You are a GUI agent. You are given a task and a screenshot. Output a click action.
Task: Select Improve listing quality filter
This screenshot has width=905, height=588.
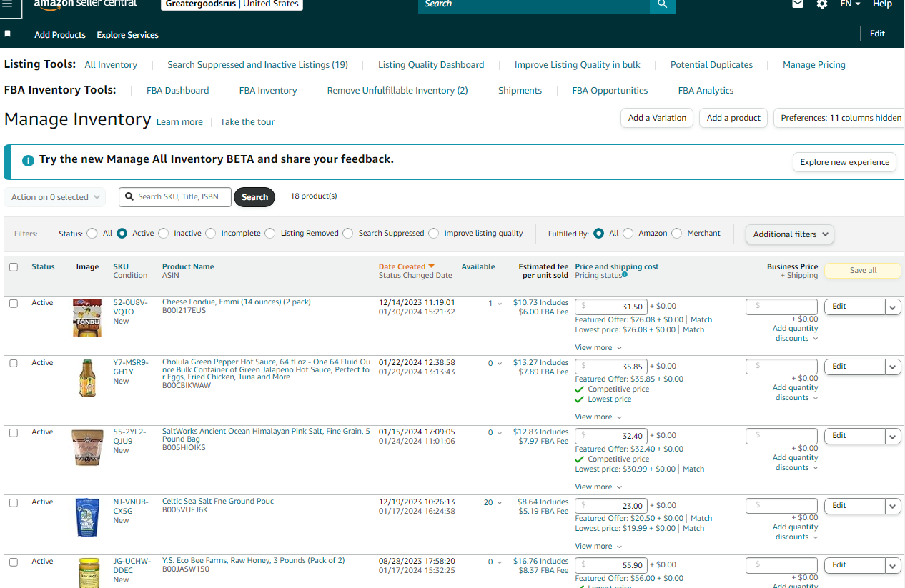click(x=433, y=233)
